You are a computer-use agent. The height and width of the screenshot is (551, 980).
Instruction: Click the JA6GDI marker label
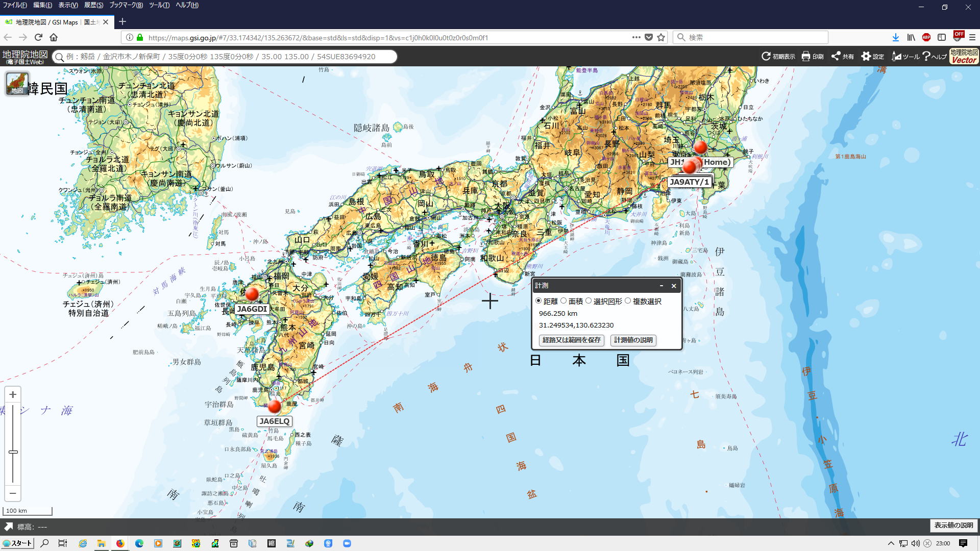252,309
